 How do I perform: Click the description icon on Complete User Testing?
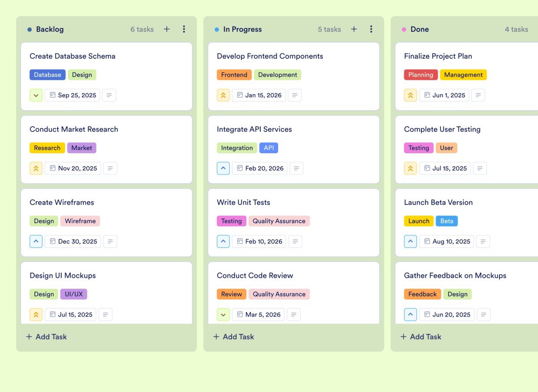click(480, 168)
